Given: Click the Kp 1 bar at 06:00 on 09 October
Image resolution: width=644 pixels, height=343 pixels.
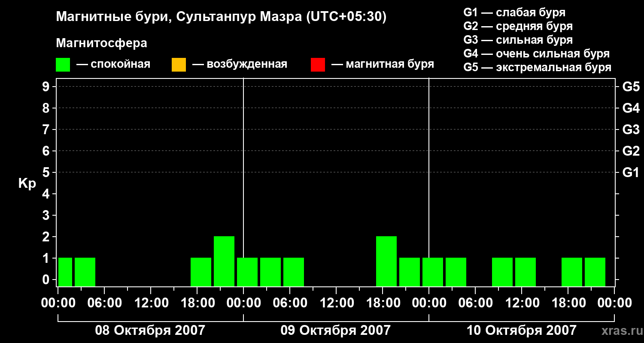Looking at the screenshot, I should 294,272.
